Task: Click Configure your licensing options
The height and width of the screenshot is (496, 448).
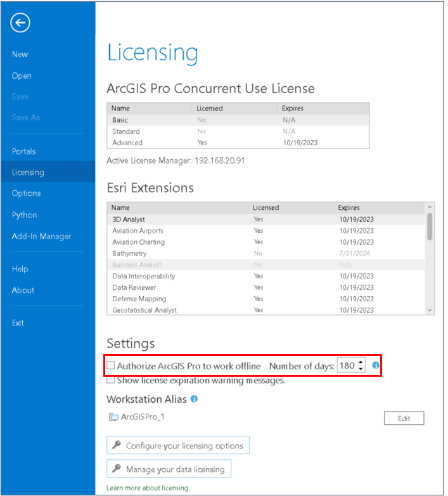Action: [x=178, y=445]
